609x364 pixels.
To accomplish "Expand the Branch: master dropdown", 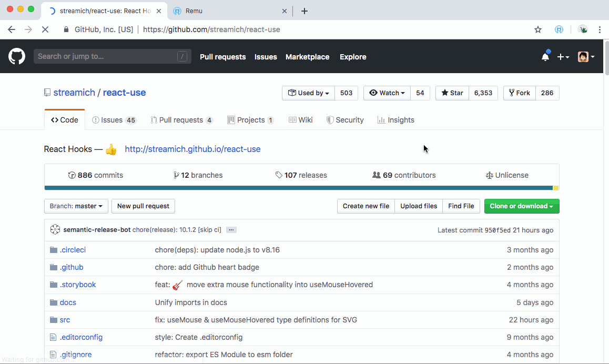I will (76, 206).
